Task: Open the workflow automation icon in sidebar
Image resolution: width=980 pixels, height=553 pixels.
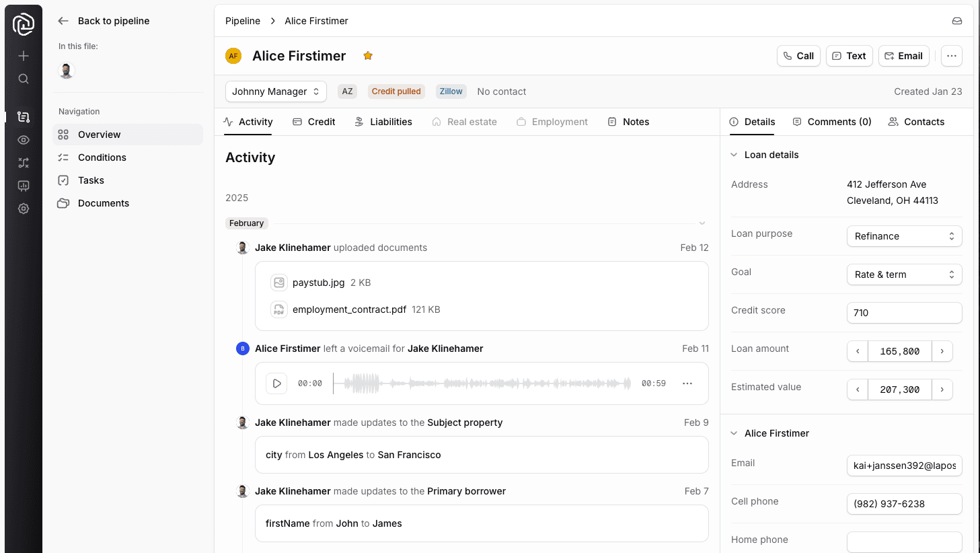Action: (23, 162)
